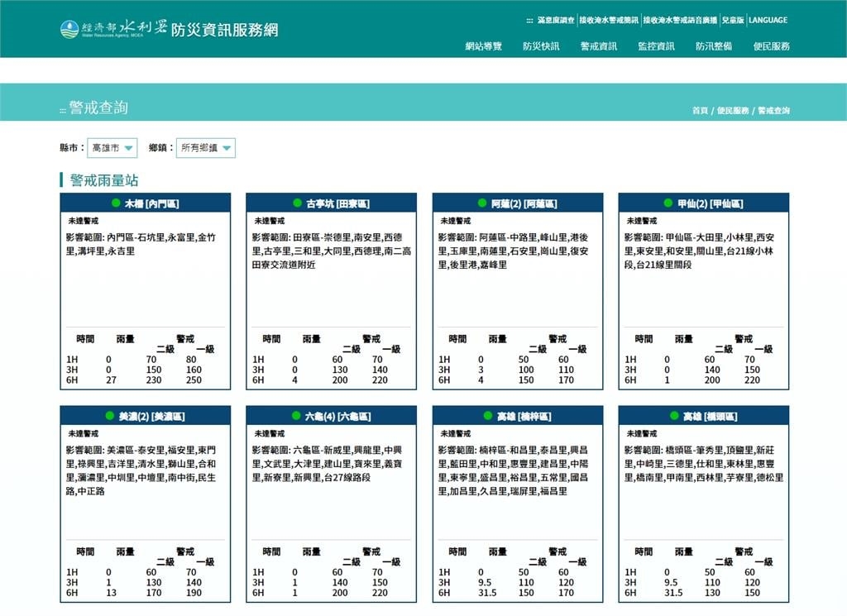Open 接收淹水警戒簡訊 link

tap(609, 21)
